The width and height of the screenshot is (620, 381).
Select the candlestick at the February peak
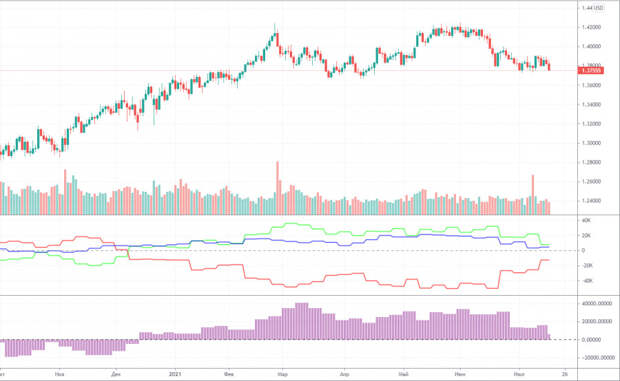tap(275, 36)
